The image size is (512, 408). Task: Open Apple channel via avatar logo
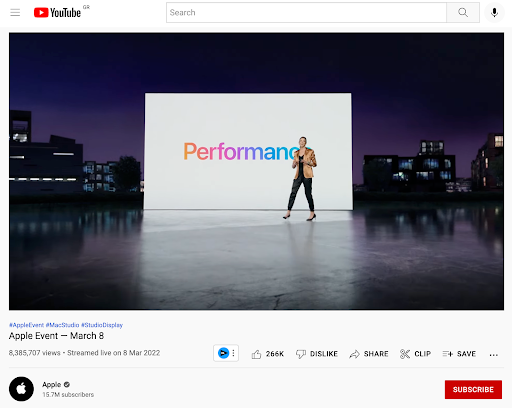pos(21,389)
